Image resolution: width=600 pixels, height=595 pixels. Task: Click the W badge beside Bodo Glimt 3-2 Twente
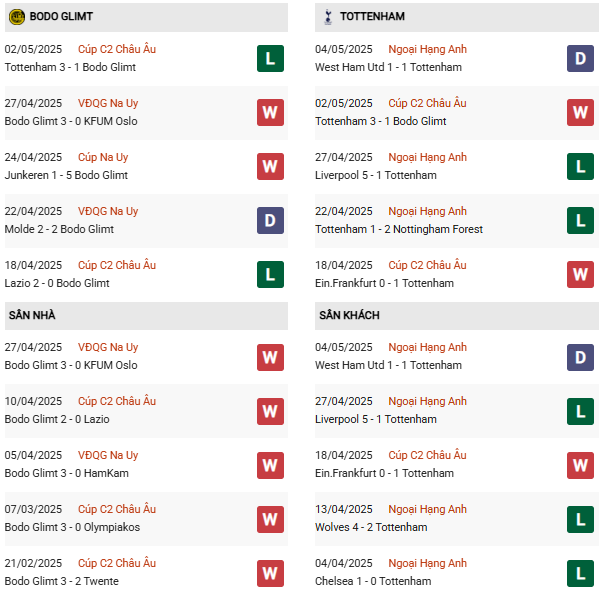(270, 572)
